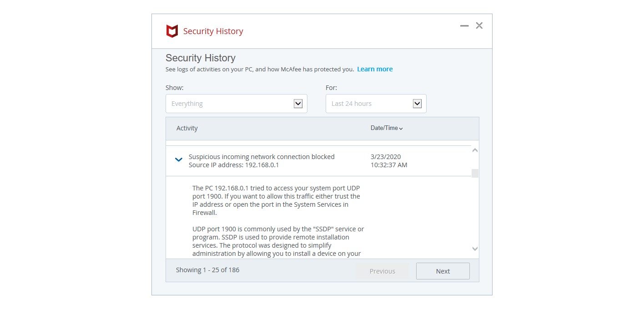Click the Showing 1 - 25 of 186 text
This screenshot has width=644, height=309.
click(x=208, y=270)
